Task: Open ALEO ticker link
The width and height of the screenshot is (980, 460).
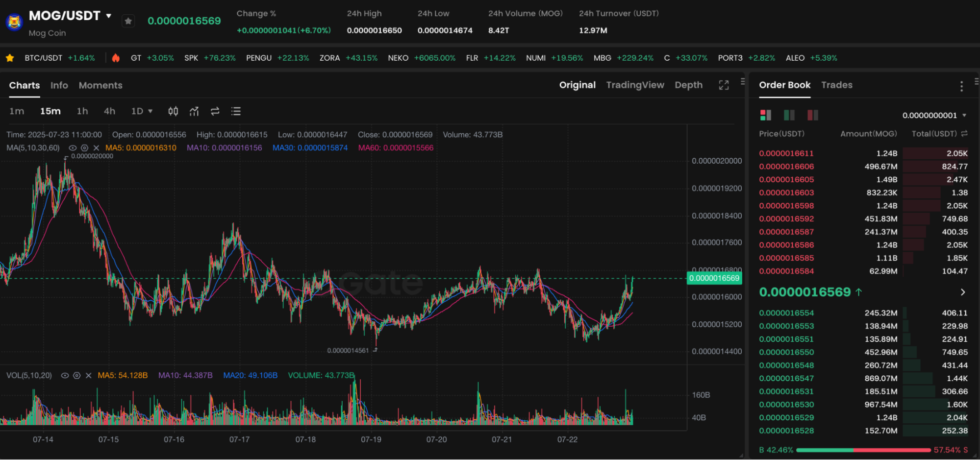Action: (x=811, y=58)
